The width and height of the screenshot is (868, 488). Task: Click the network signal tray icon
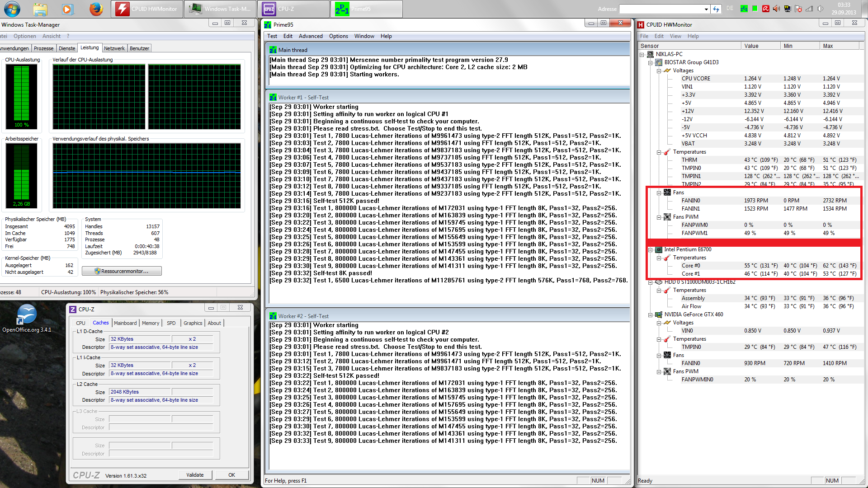click(809, 9)
